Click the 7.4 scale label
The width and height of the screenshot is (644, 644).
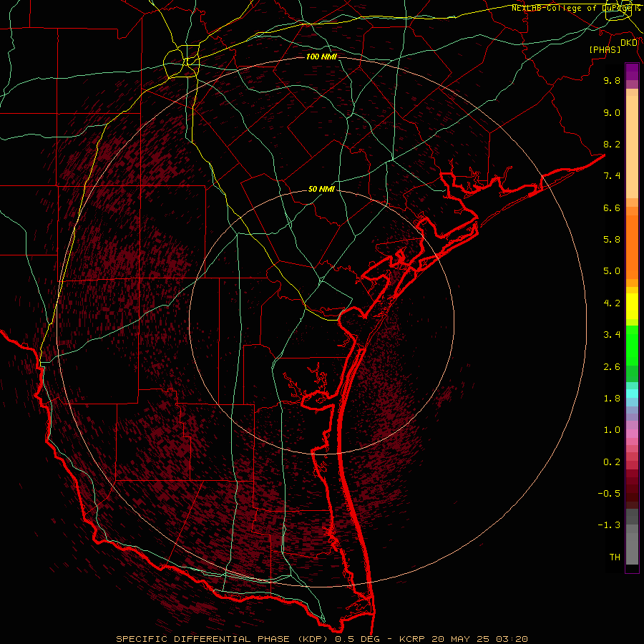click(612, 176)
